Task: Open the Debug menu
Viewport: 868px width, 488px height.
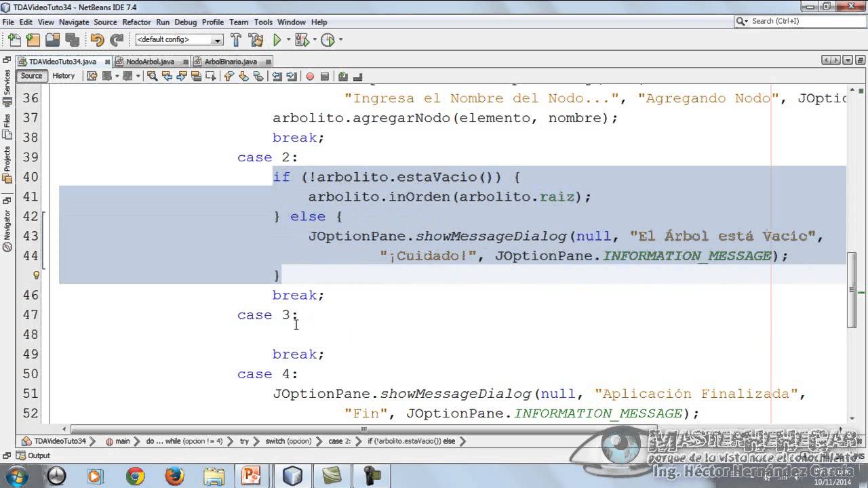Action: pyautogui.click(x=186, y=22)
